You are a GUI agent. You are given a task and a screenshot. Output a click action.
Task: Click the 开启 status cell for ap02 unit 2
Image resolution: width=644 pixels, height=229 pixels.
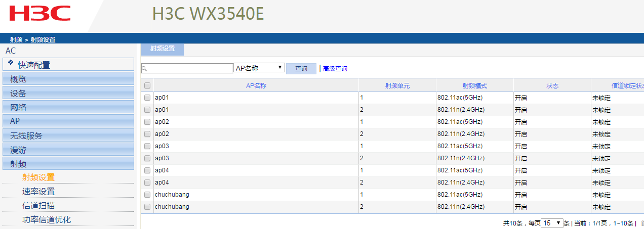pos(521,134)
